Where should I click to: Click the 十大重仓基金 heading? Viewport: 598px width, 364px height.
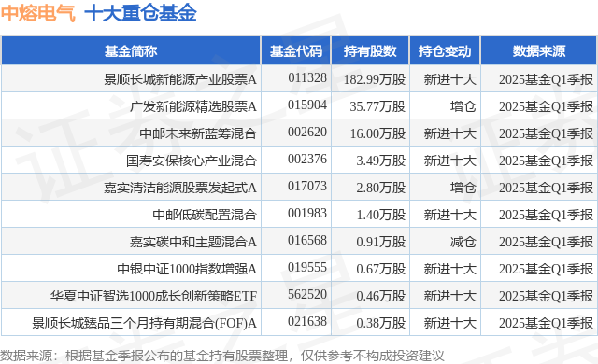140,13
